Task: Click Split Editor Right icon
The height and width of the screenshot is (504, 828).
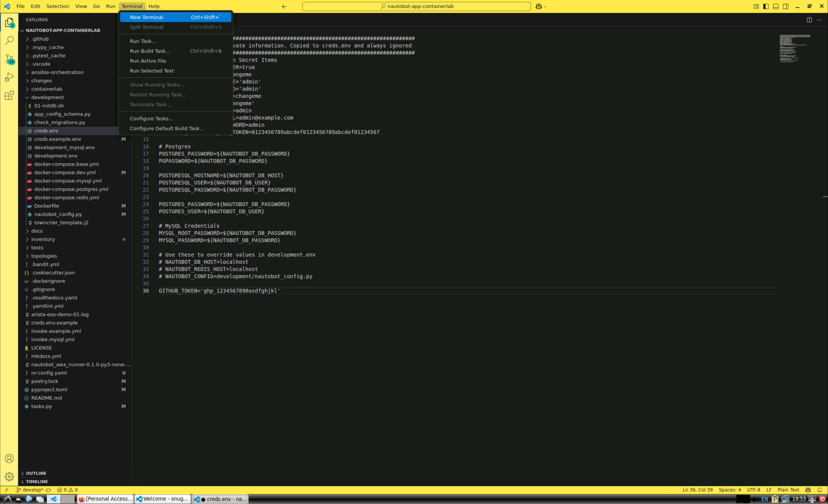Action: (x=809, y=20)
